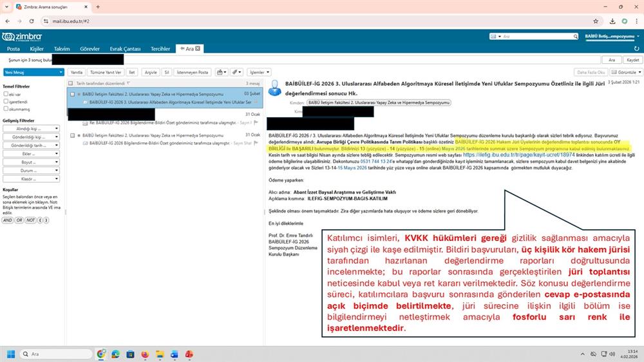Open the 'Görüntüle' view dropdown

[x=625, y=72]
